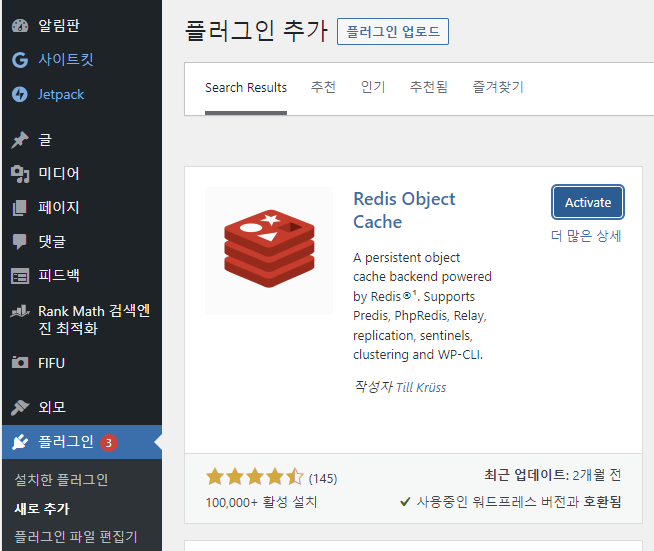Click the 100,000+ 활성 설치 text

[x=261, y=502]
